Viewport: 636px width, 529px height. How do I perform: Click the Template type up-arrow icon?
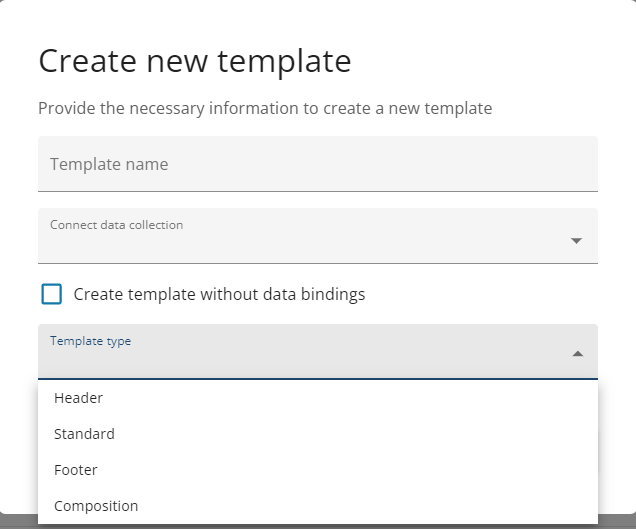(577, 353)
